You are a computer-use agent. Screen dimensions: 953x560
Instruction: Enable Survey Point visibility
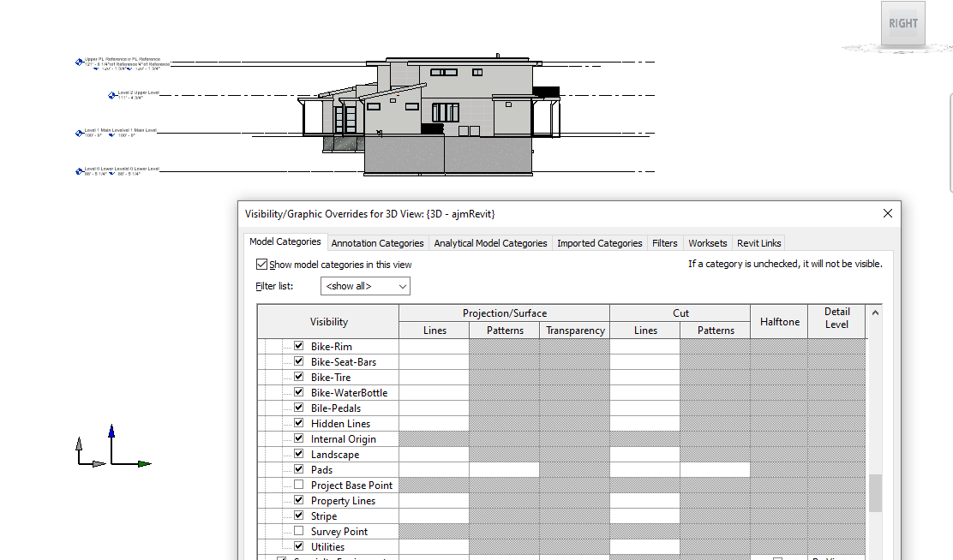pos(298,531)
